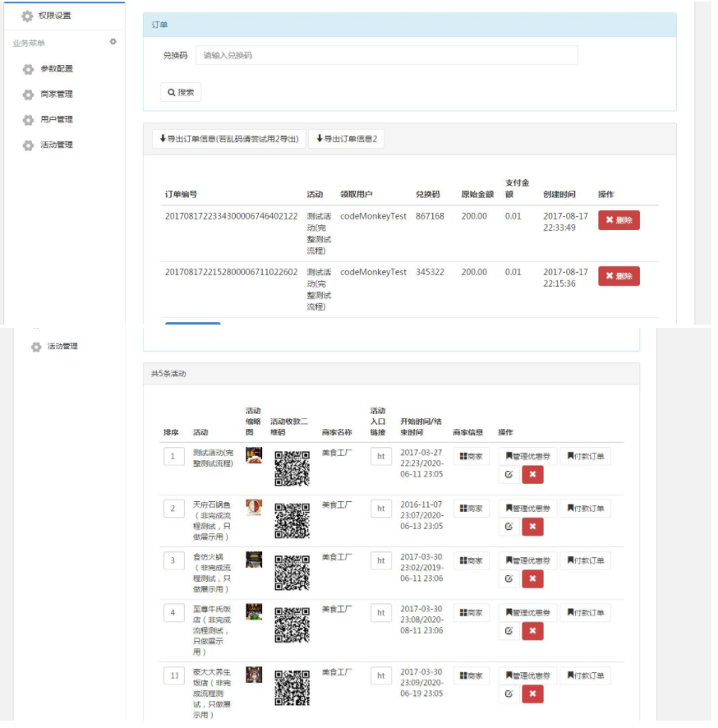
Task: Select 商家管理 in the sidebar
Action: point(56,94)
